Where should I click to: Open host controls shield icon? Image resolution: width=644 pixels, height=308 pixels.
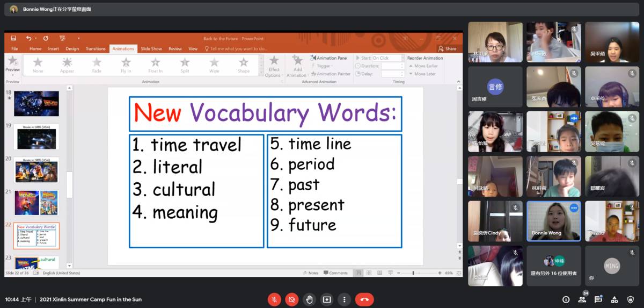point(631,299)
